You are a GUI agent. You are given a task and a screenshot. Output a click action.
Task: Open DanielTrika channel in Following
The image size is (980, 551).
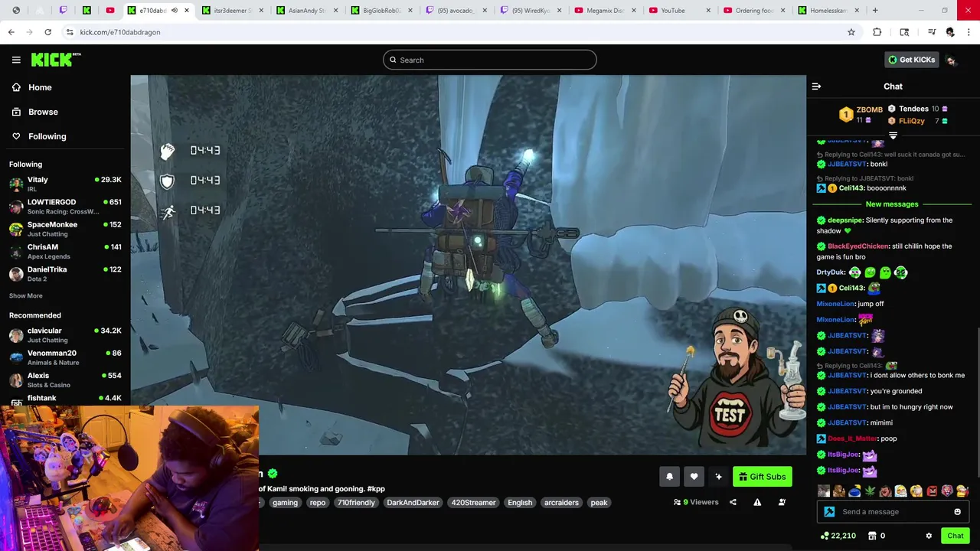click(x=65, y=274)
